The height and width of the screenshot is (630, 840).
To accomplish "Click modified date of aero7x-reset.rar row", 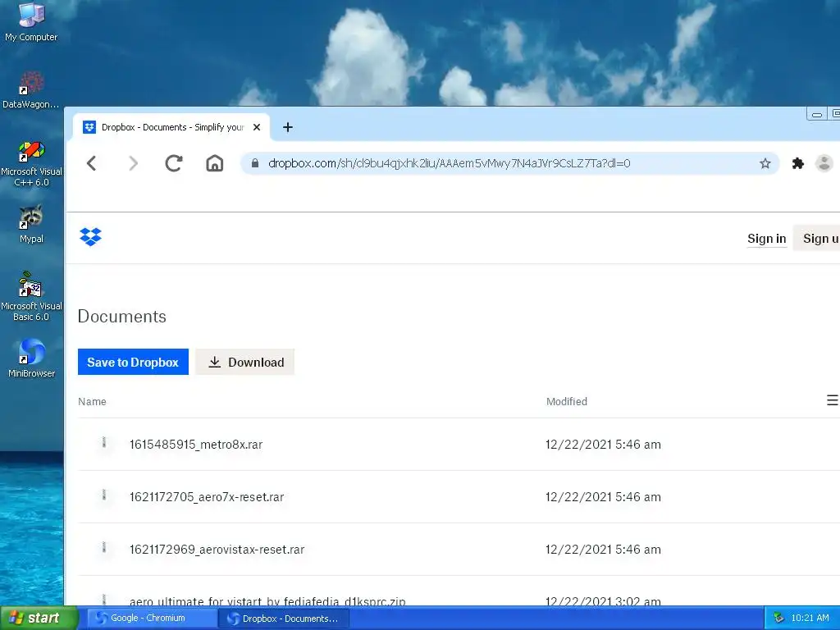I will (603, 497).
